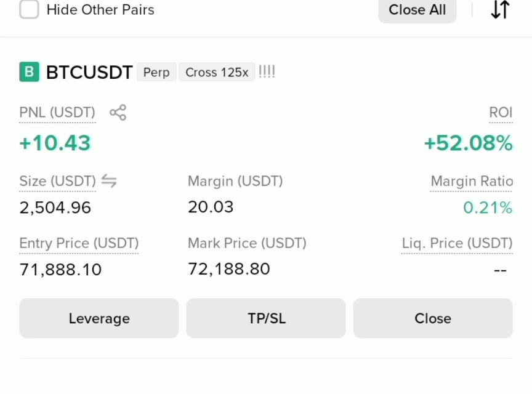The height and width of the screenshot is (394, 532).
Task: Tick the Hide Other Pairs checkbox
Action: 29,9
